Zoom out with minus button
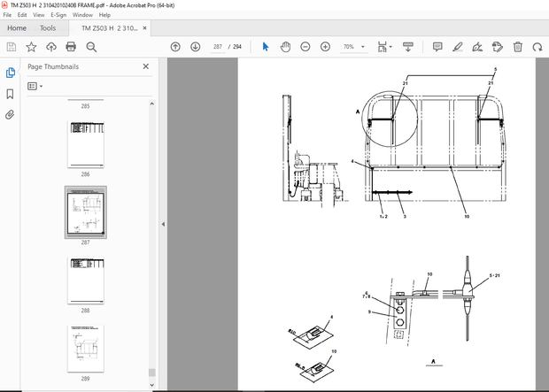 305,47
